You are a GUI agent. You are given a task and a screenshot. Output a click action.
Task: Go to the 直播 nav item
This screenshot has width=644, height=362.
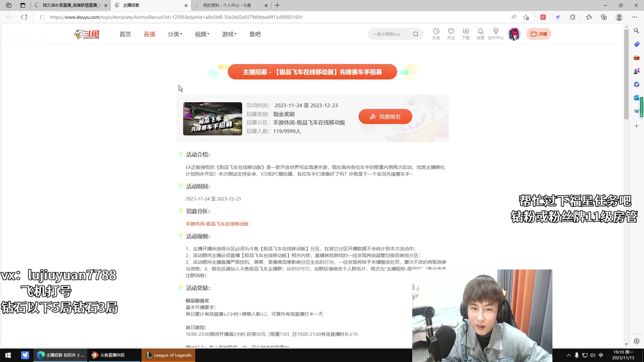click(149, 34)
